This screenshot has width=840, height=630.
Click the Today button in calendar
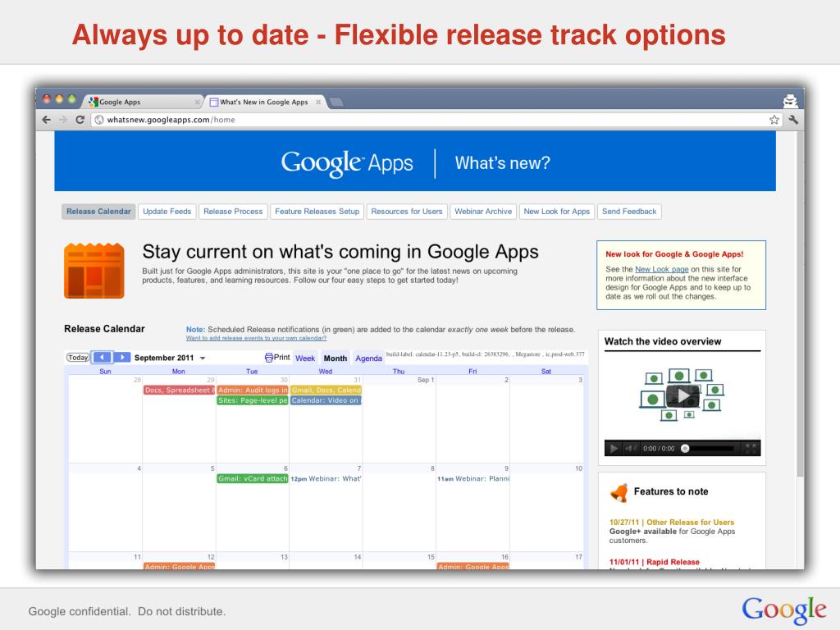click(x=78, y=358)
